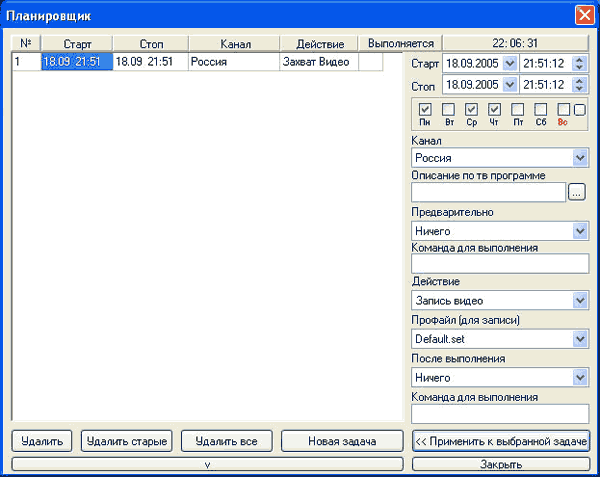Screen dimensions: 600x477
Task: Enable the Сб (Saturday) checkbox
Action: (541, 110)
